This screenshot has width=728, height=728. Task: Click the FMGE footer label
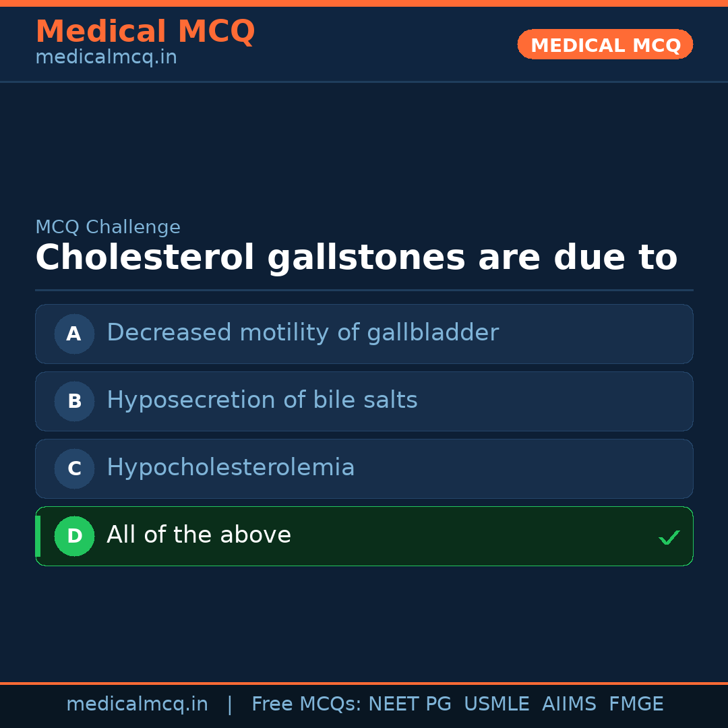pos(636,704)
